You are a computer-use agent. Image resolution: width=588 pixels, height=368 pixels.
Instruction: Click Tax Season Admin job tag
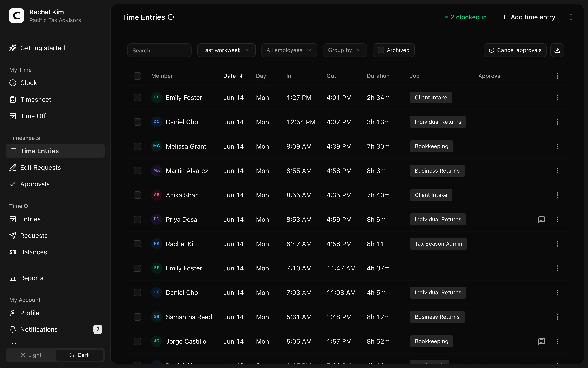(x=438, y=244)
